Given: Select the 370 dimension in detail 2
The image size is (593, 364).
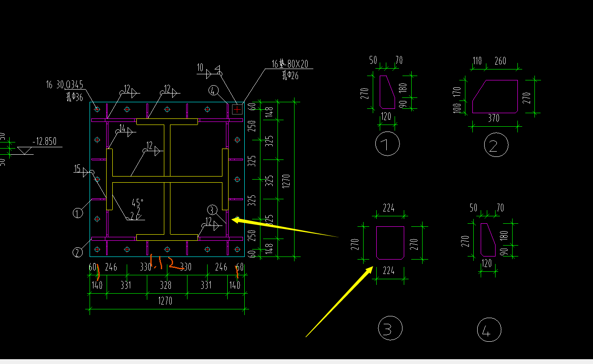Looking at the screenshot, I should [x=495, y=118].
